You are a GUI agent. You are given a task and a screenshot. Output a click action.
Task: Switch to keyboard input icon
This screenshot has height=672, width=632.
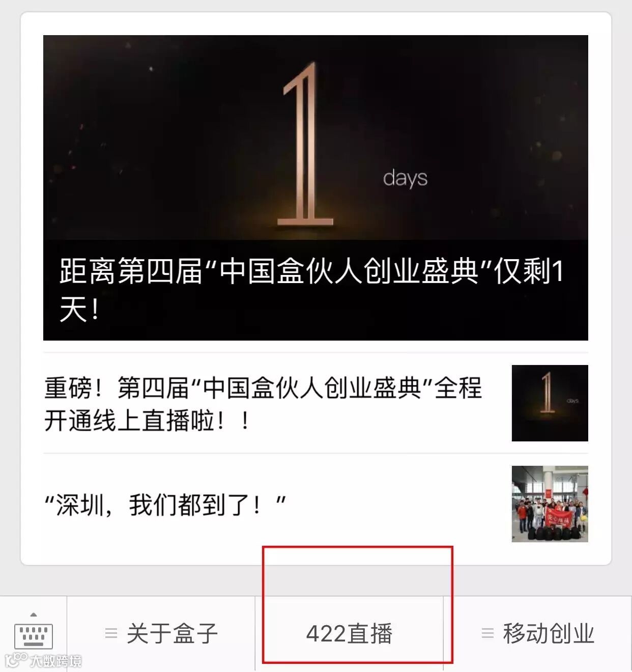pos(34,634)
